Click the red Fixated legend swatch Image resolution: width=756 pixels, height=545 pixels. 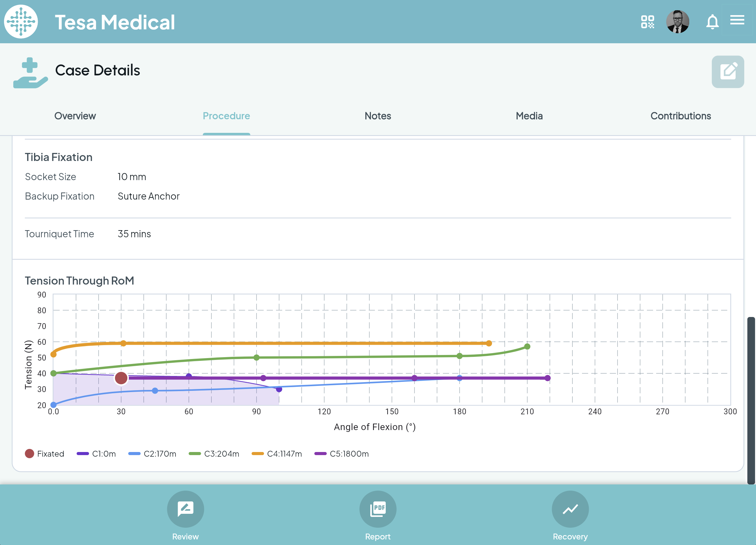(x=29, y=454)
